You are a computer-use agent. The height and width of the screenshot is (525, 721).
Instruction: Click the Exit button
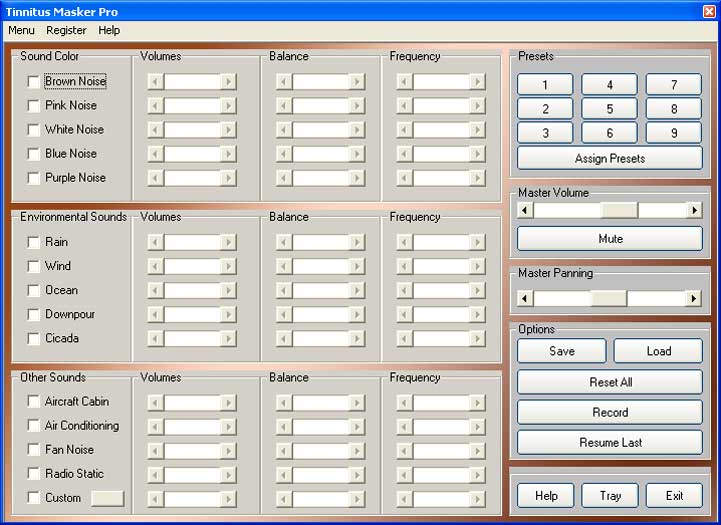tap(675, 496)
